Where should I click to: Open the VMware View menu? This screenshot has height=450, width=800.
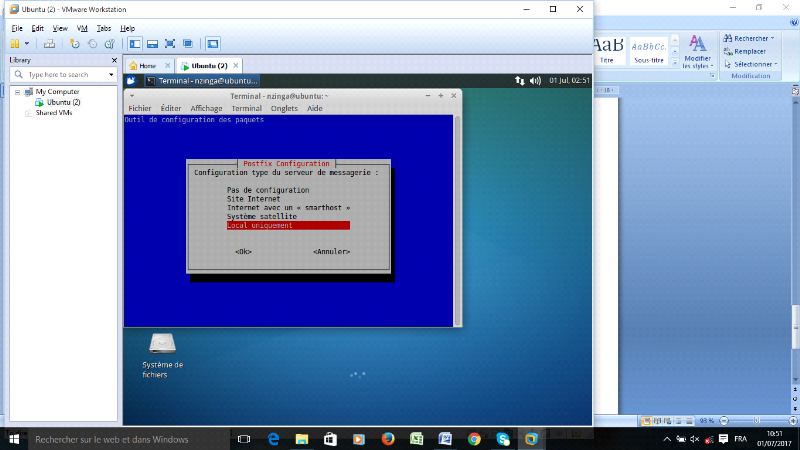(60, 29)
